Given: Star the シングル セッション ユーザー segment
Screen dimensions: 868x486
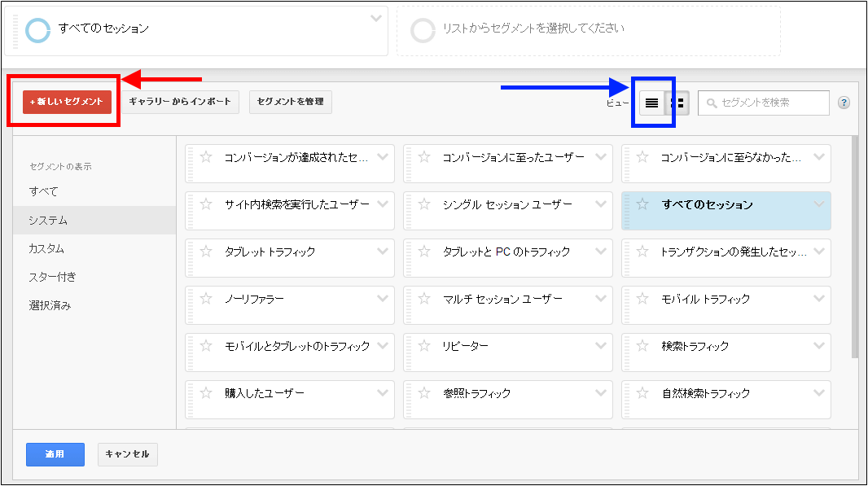Looking at the screenshot, I should click(x=424, y=204).
